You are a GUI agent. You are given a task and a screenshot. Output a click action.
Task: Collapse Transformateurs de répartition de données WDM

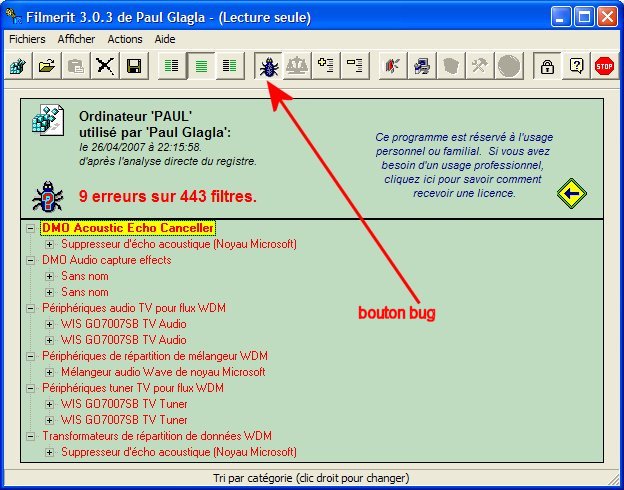point(30,436)
